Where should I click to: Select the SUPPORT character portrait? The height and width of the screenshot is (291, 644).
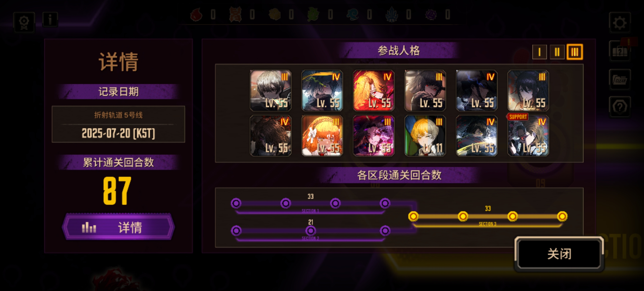(x=528, y=136)
